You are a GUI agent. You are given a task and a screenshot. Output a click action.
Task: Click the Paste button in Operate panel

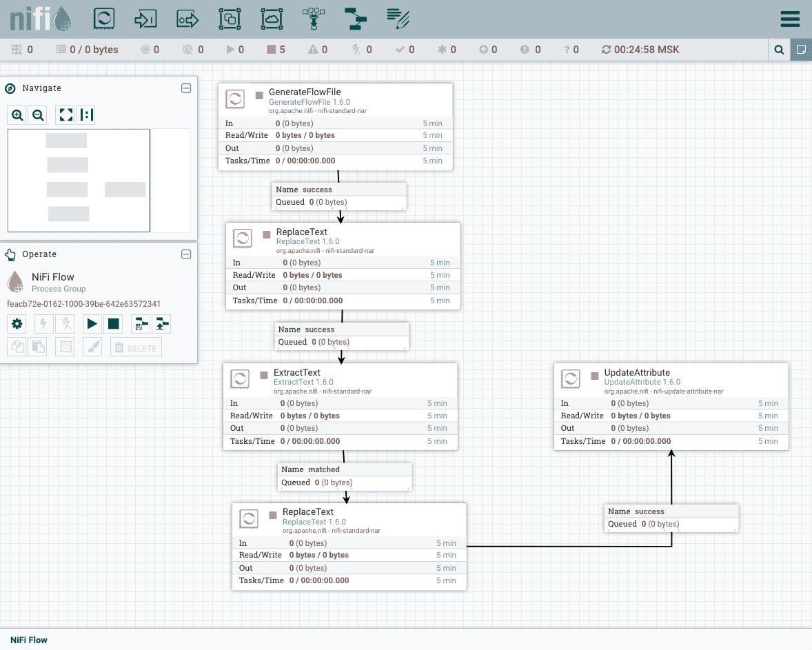coord(39,347)
